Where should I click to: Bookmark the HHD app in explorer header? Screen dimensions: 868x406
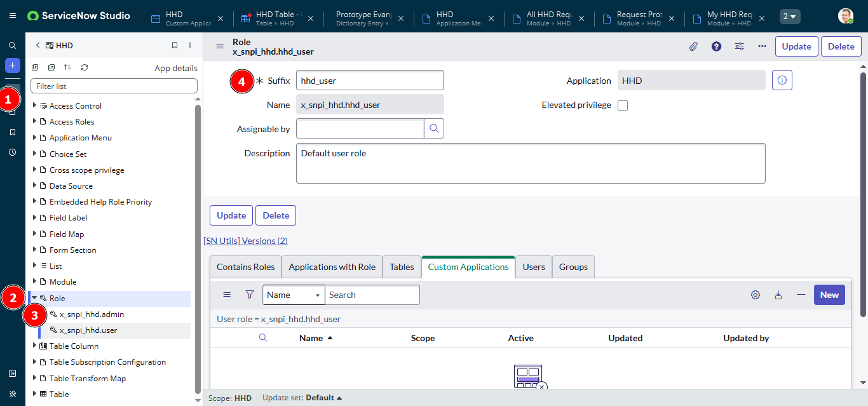pyautogui.click(x=175, y=46)
